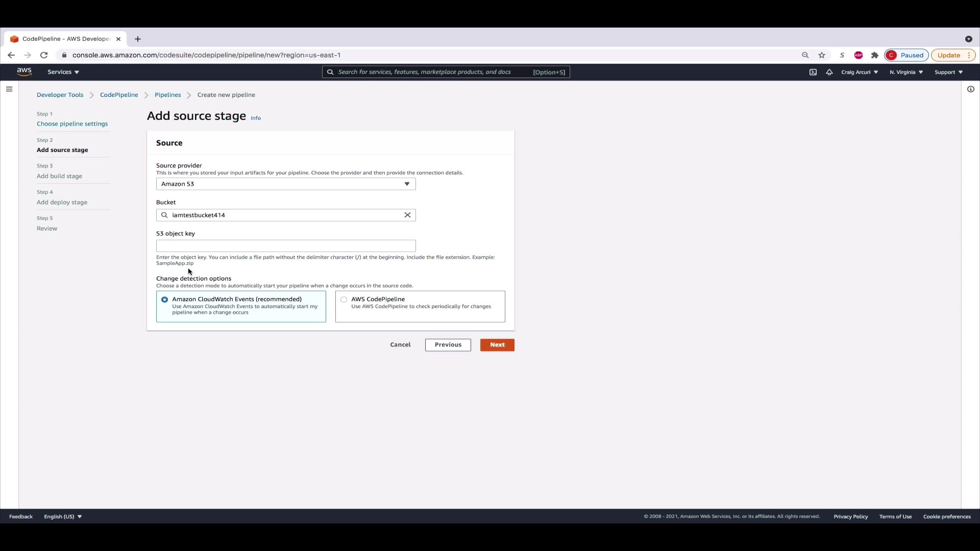Image resolution: width=980 pixels, height=551 pixels.
Task: Open the browser extensions puzzle icon
Action: tap(875, 55)
